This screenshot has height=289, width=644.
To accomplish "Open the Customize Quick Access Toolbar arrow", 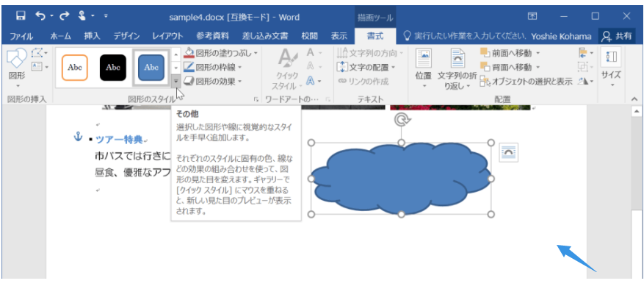I will coord(106,16).
